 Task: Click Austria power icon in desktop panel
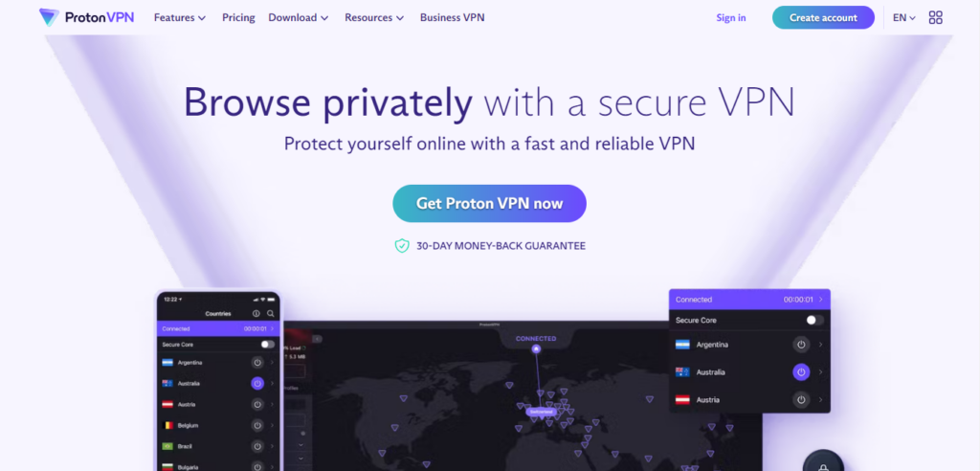pos(801,400)
